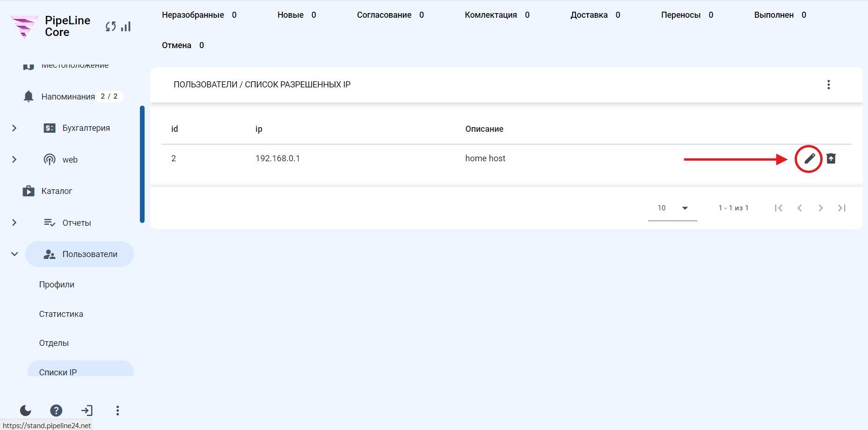Image resolution: width=868 pixels, height=430 pixels.
Task: Collapse the Пользователи section chevron
Action: pyautogui.click(x=14, y=254)
